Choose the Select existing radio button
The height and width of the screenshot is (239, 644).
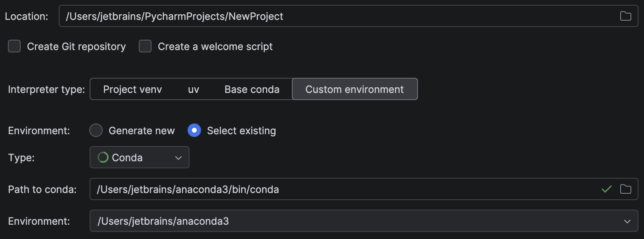tap(194, 130)
